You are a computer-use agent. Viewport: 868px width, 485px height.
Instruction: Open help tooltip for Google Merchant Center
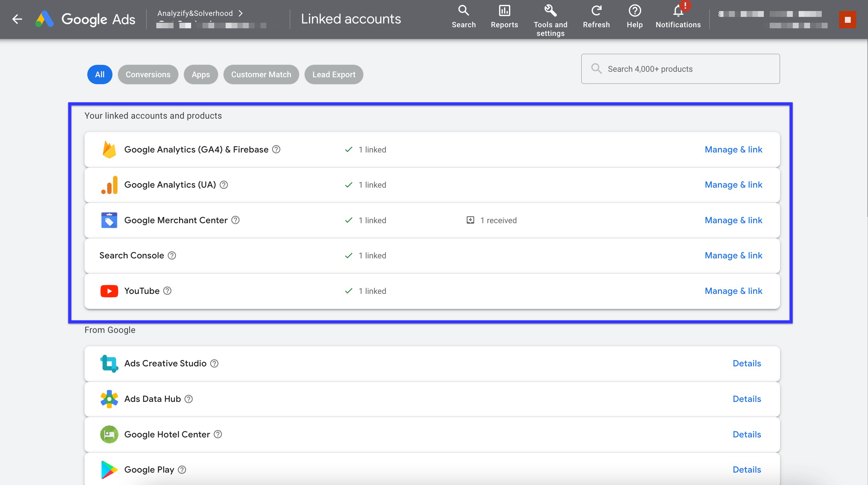(x=235, y=220)
